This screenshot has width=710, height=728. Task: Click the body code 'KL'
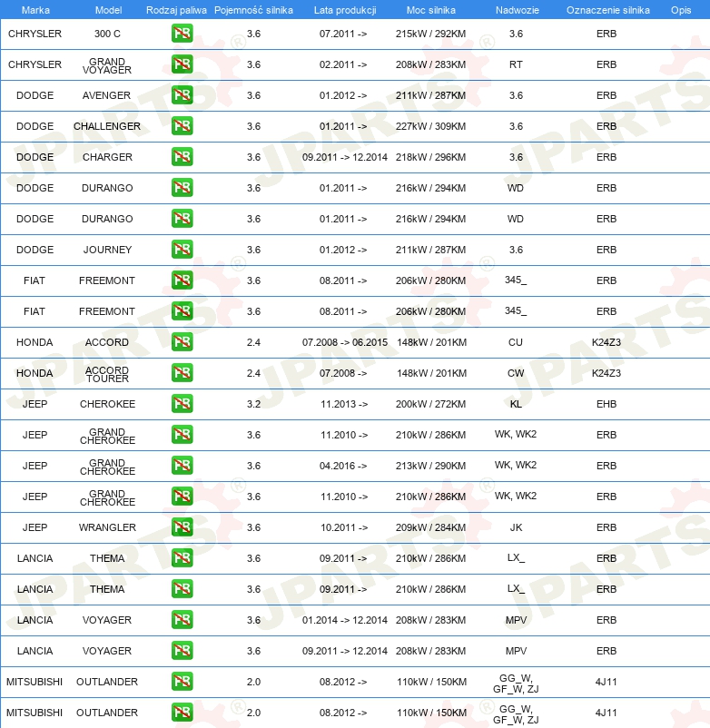[516, 404]
